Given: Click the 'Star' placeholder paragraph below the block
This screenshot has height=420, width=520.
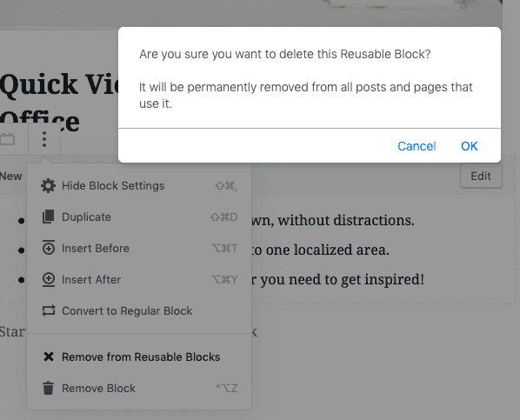Looking at the screenshot, I should (x=12, y=332).
